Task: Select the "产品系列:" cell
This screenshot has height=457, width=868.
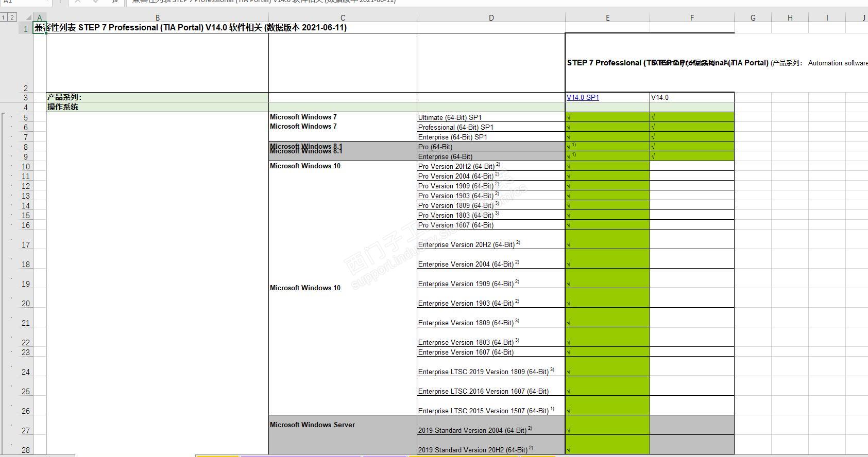Action: pos(157,97)
